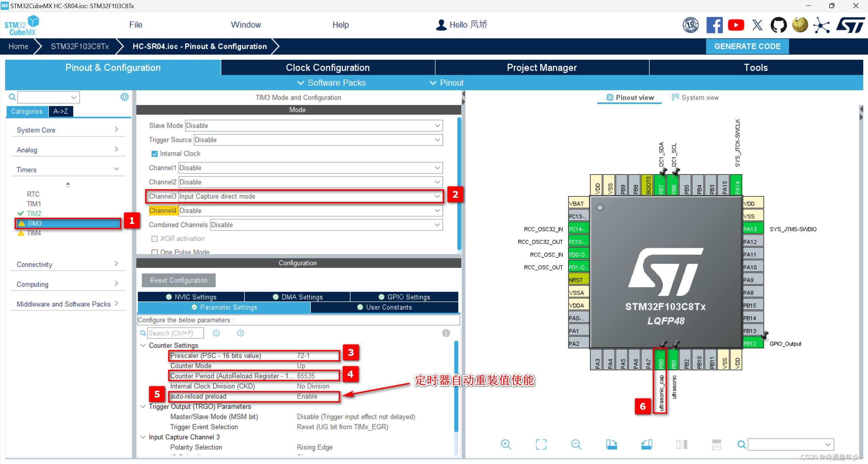Open the User Constants tab
Viewport: 868px width, 464px height.
point(384,307)
